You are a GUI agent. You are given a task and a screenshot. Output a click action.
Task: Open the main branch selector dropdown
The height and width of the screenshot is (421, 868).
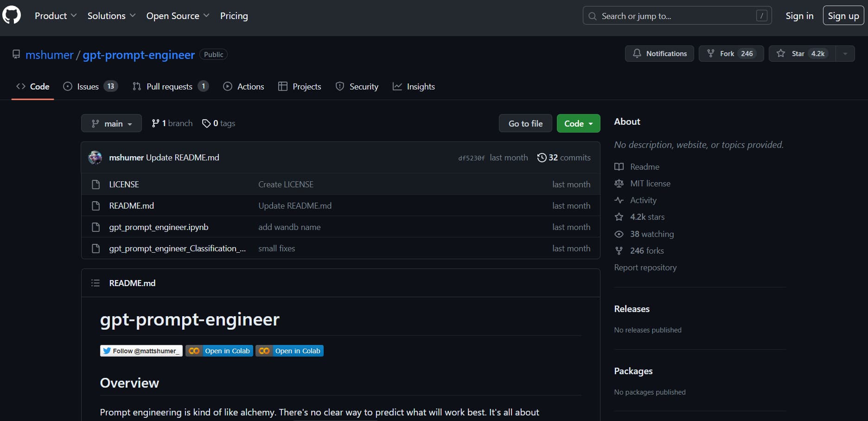[111, 123]
